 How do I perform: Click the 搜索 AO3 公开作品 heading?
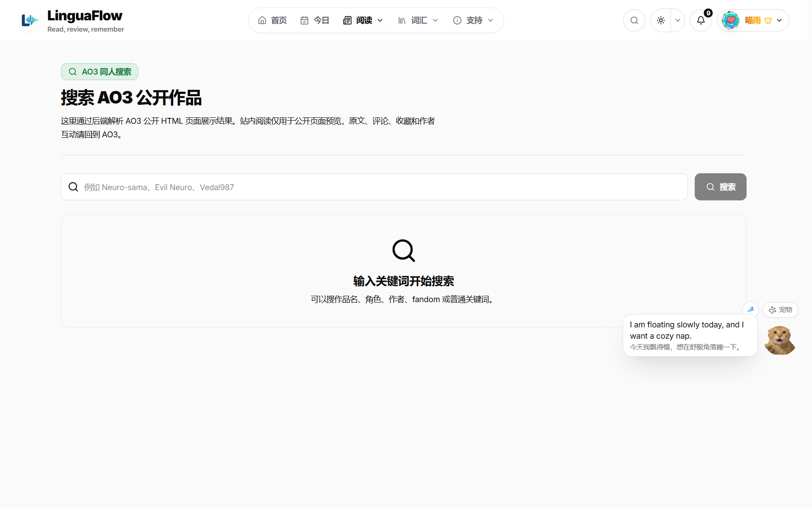coord(131,98)
